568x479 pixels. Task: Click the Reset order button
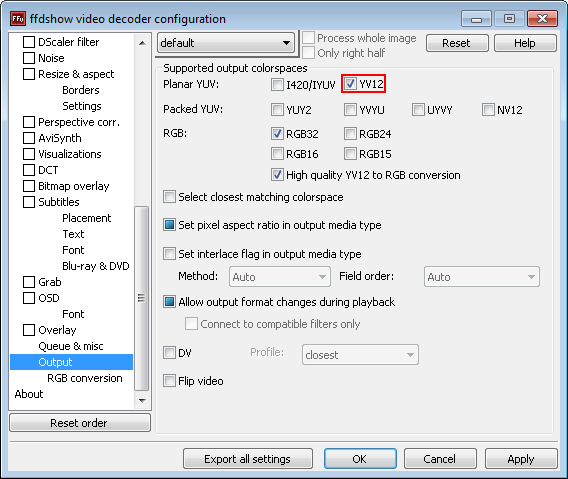point(80,423)
